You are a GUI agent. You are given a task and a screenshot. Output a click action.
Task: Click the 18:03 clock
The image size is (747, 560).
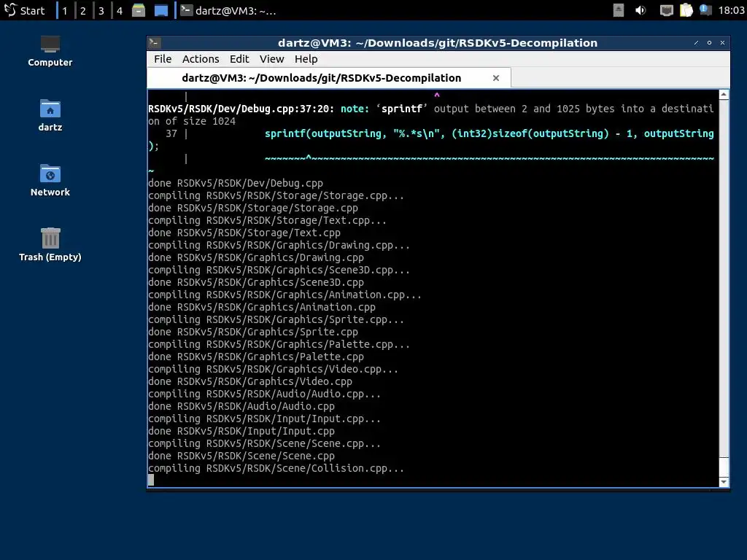[x=731, y=10]
